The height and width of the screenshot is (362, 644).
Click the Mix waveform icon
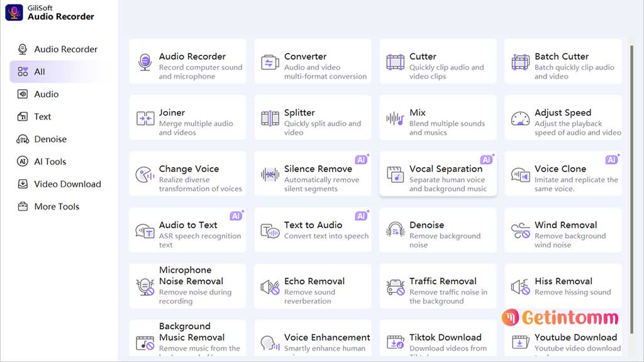pos(395,119)
